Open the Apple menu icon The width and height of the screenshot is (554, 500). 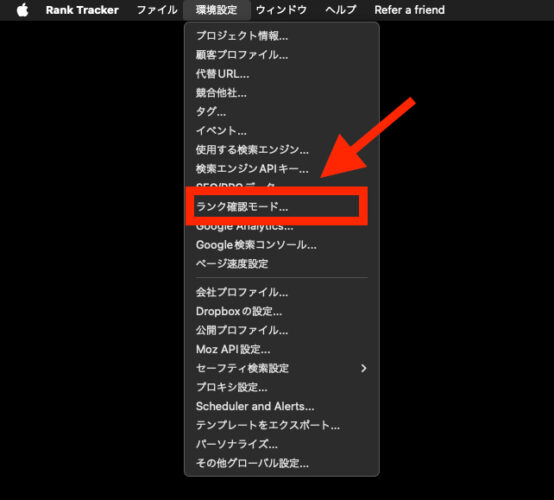(x=23, y=10)
